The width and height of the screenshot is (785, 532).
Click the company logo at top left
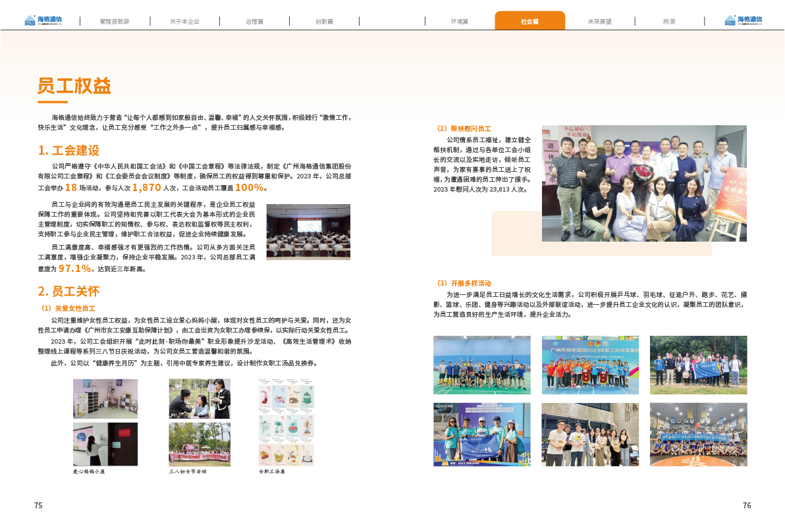click(x=43, y=20)
